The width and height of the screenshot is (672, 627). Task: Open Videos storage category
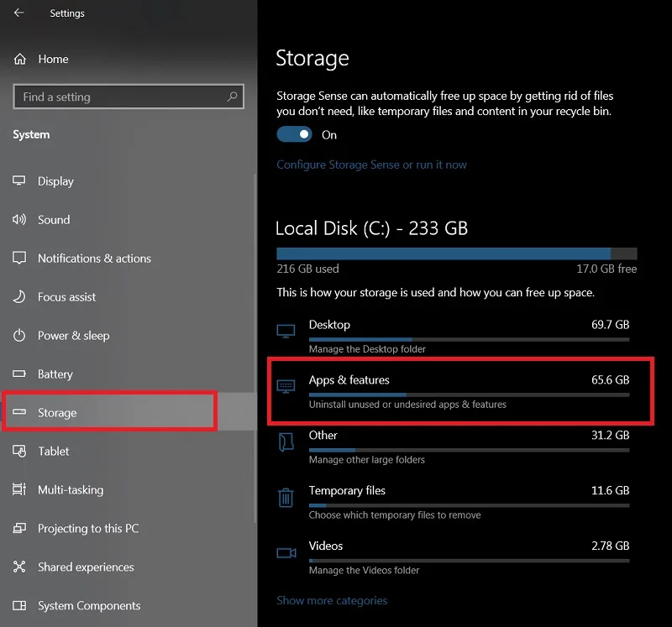[453, 557]
